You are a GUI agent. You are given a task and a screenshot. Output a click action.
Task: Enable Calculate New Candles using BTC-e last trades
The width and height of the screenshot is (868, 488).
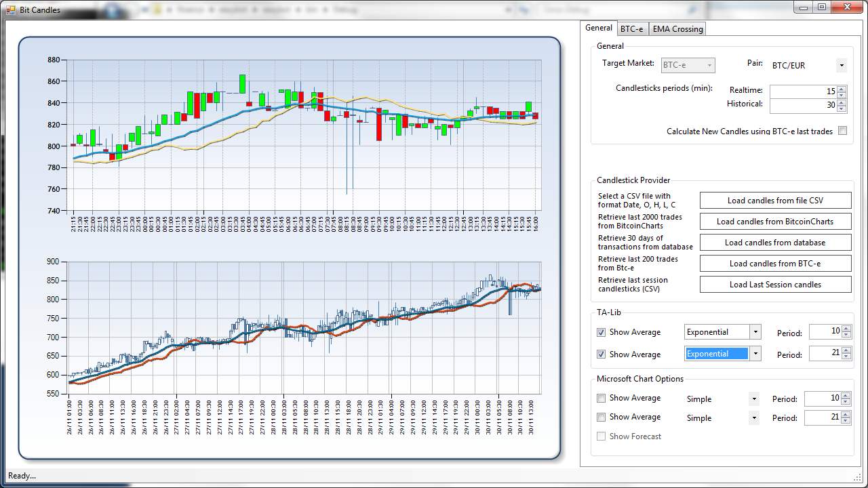pyautogui.click(x=842, y=131)
